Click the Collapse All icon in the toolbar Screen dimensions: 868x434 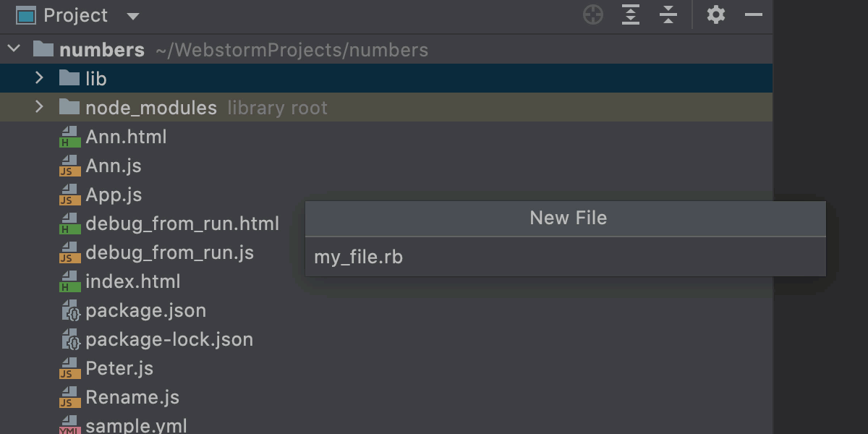[x=668, y=14]
